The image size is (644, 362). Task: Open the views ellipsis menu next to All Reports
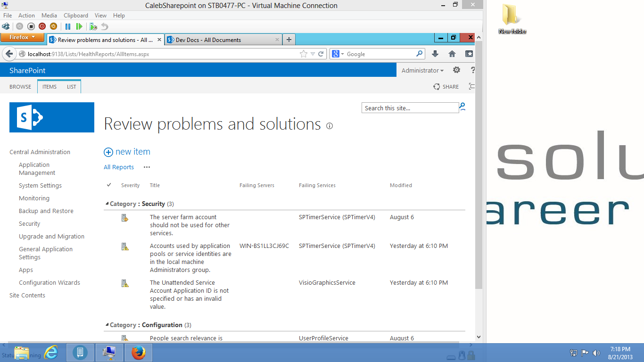point(147,167)
